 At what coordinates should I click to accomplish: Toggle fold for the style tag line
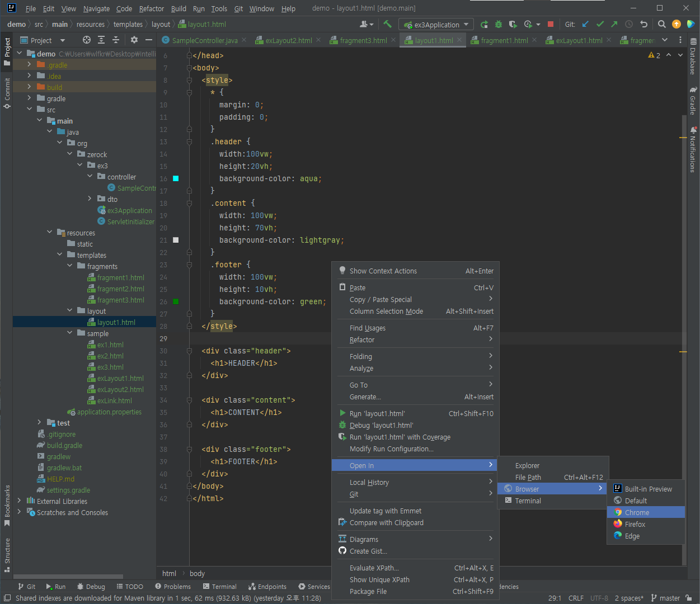tap(189, 80)
